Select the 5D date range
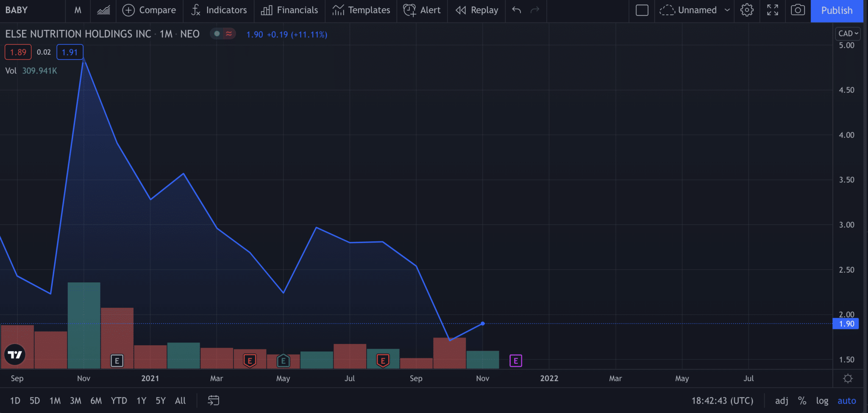Image resolution: width=868 pixels, height=413 pixels. [x=35, y=401]
